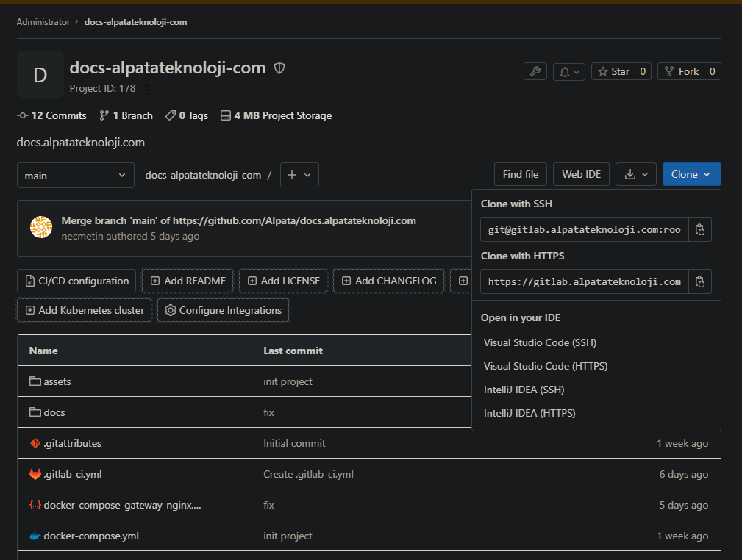This screenshot has width=742, height=560.
Task: Open Visual Studio Code (HTTPS)
Action: [x=545, y=366]
